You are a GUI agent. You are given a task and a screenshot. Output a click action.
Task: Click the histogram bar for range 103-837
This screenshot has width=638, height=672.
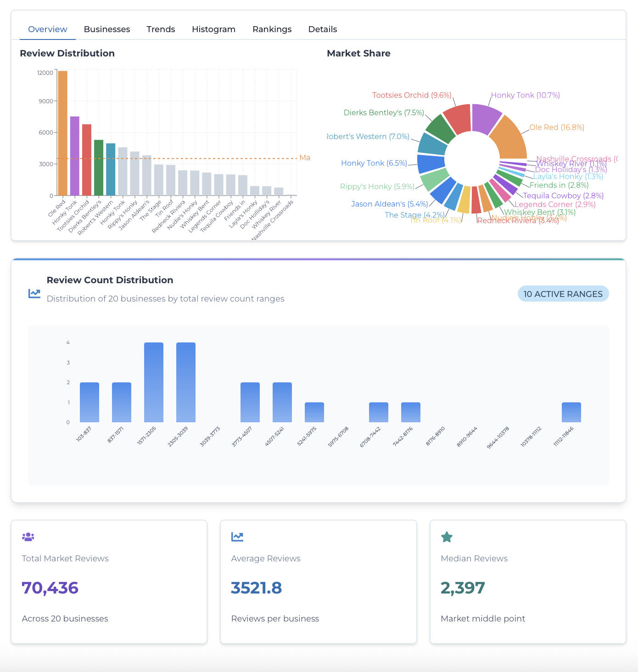pos(90,402)
